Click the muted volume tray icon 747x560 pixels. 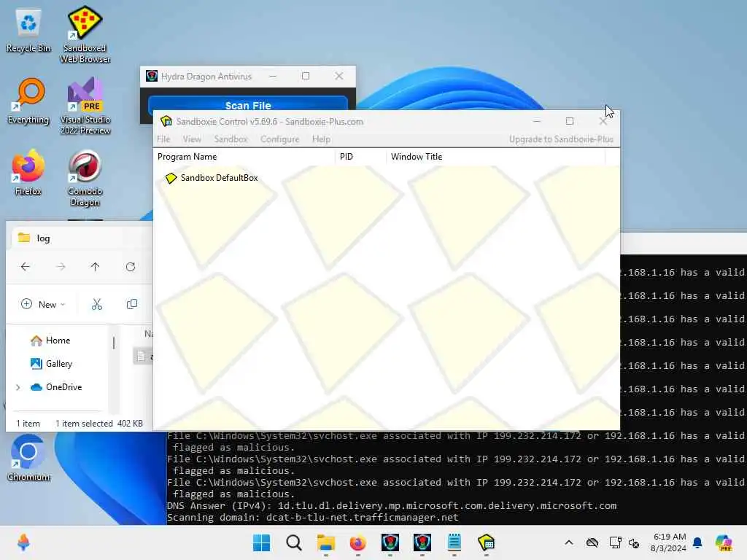click(634, 542)
